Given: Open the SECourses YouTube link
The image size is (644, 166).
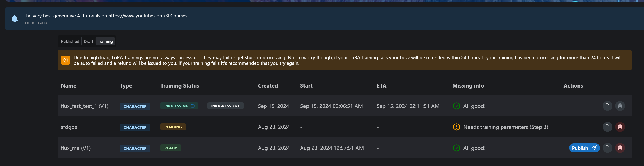Looking at the screenshot, I should point(147,16).
